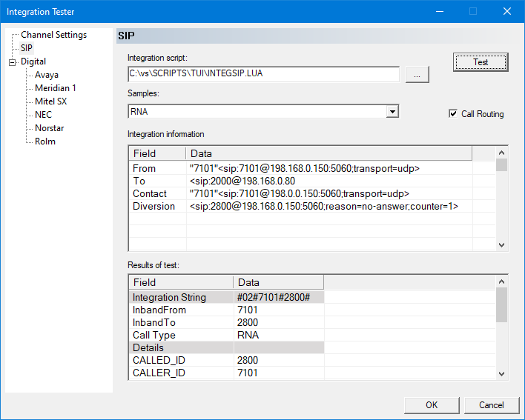The image size is (525, 420).
Task: Select Mitel SX in the tree
Action: (51, 101)
